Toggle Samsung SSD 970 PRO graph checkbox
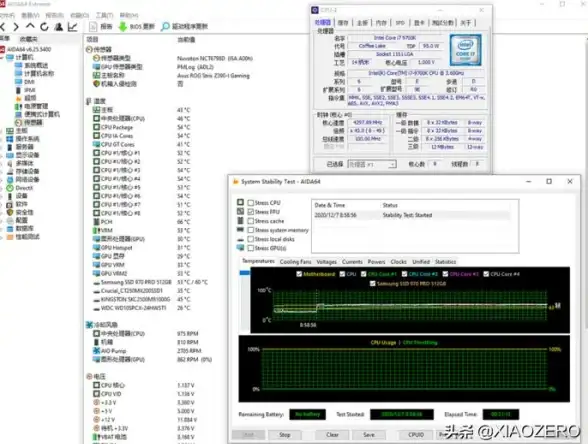The height and width of the screenshot is (444, 588). pos(372,284)
